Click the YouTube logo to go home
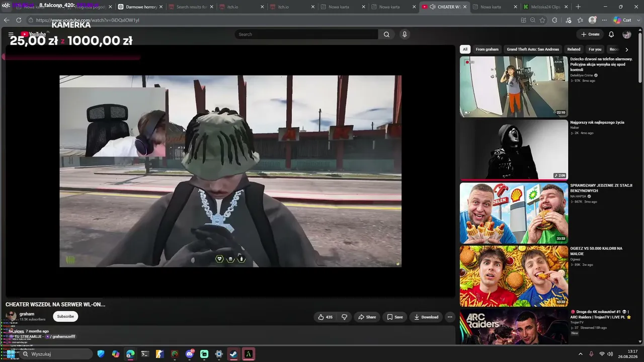Screen dimensions: 644x362 point(34,34)
